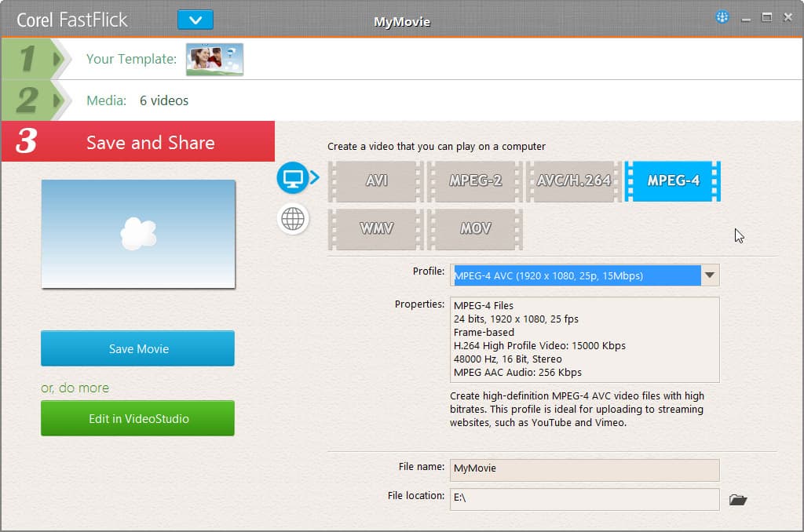This screenshot has width=804, height=532.
Task: Go to step 1 Your Template
Action: 36,58
